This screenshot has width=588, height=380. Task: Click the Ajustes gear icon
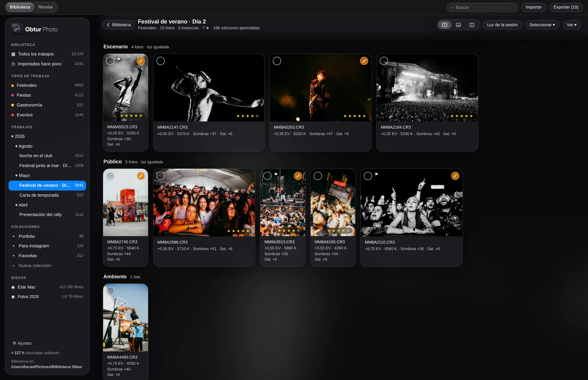click(14, 343)
